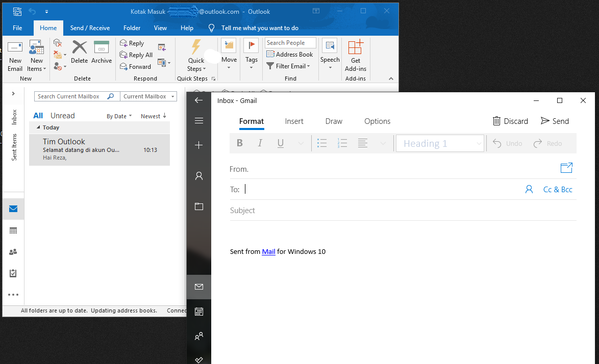Click the Delete icon in Outlook ribbon
Viewport: 599px width, 364px height.
tap(80, 53)
